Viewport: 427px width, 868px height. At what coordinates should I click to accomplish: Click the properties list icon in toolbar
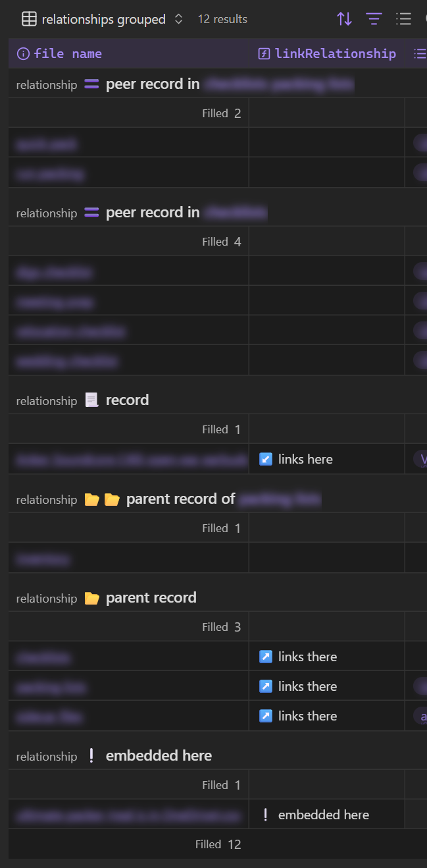[x=403, y=19]
